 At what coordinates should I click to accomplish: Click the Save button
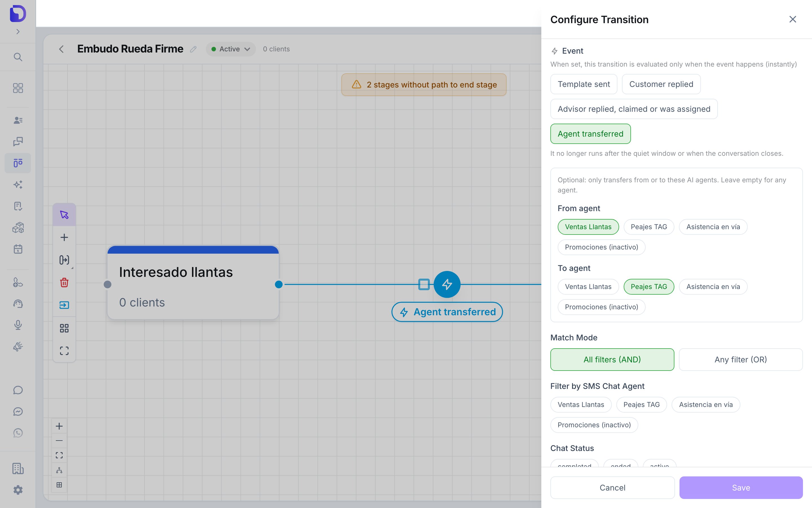point(741,487)
